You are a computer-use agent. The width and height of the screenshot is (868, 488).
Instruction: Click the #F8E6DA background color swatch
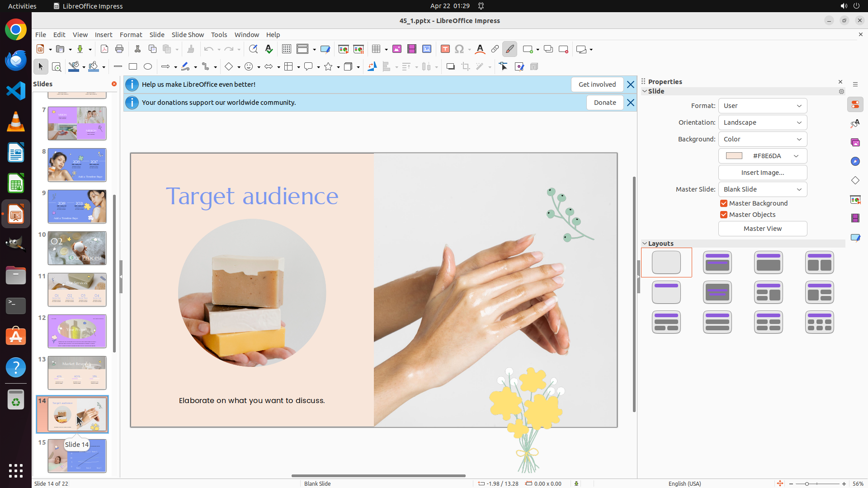tap(734, 156)
